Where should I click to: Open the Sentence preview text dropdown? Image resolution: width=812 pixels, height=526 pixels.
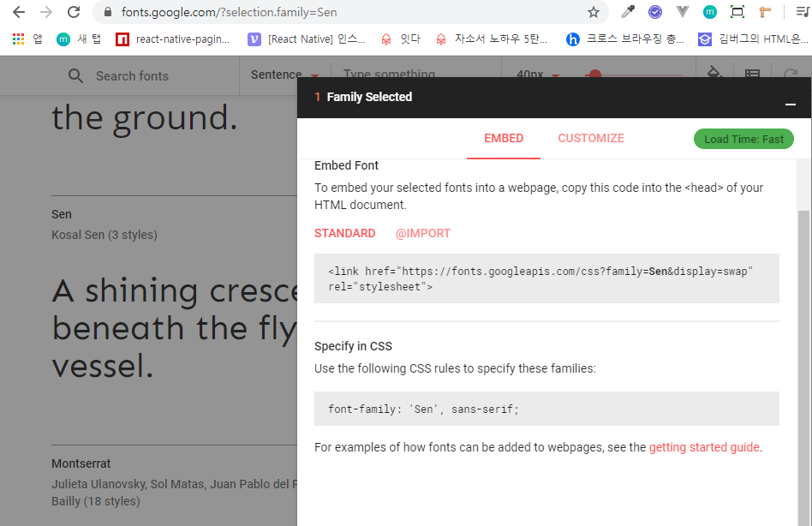(284, 75)
